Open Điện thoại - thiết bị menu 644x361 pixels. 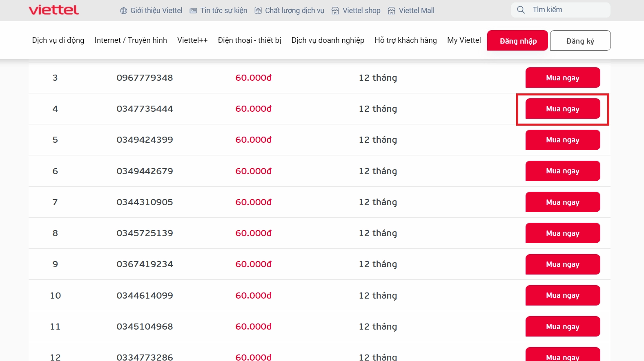pos(250,40)
